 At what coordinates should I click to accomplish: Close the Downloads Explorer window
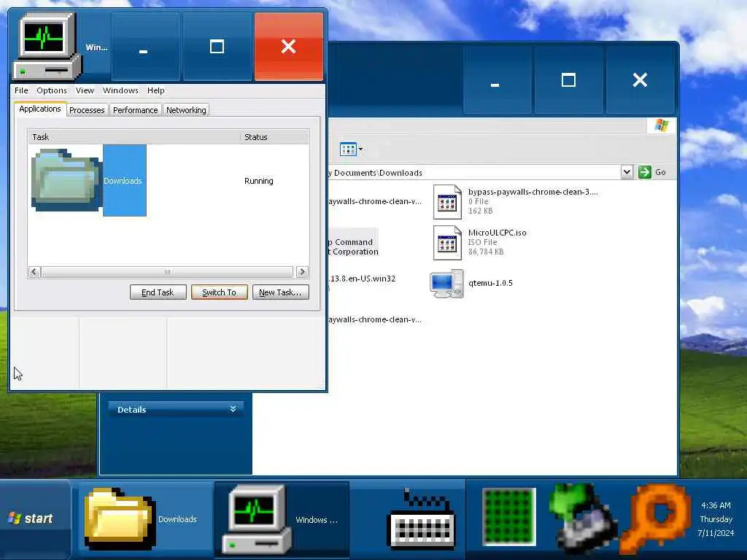[x=640, y=80]
